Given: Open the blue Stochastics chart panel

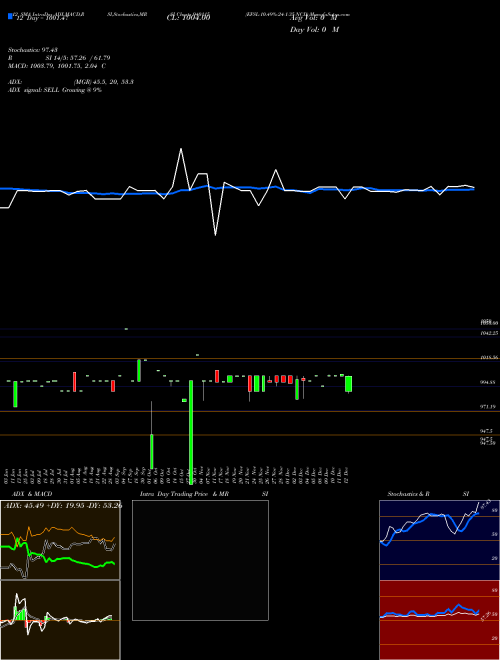Looking at the screenshot, I should [x=439, y=540].
